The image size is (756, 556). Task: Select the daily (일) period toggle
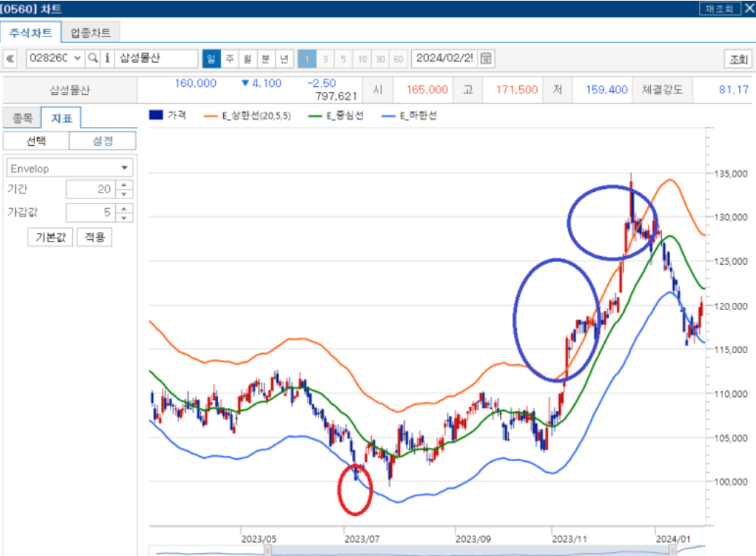211,59
